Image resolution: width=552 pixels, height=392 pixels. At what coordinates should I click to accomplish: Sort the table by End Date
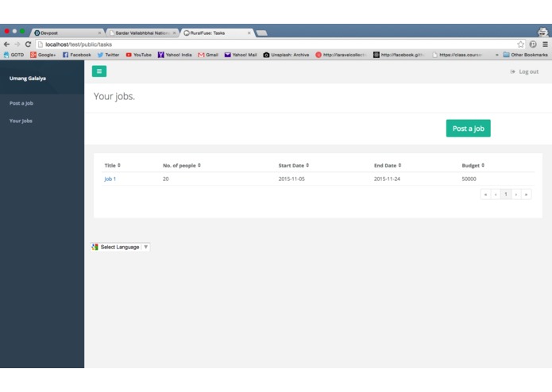(388, 165)
